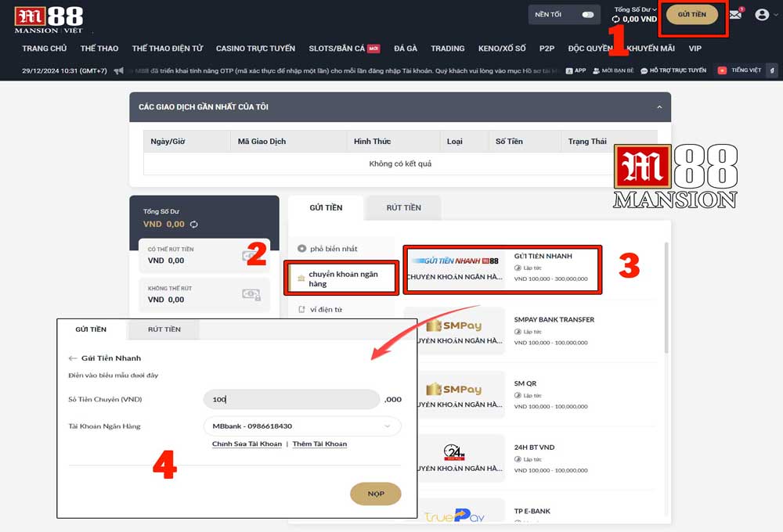Open Thể Thao menu item
Image resolution: width=783 pixels, height=532 pixels.
(x=99, y=49)
